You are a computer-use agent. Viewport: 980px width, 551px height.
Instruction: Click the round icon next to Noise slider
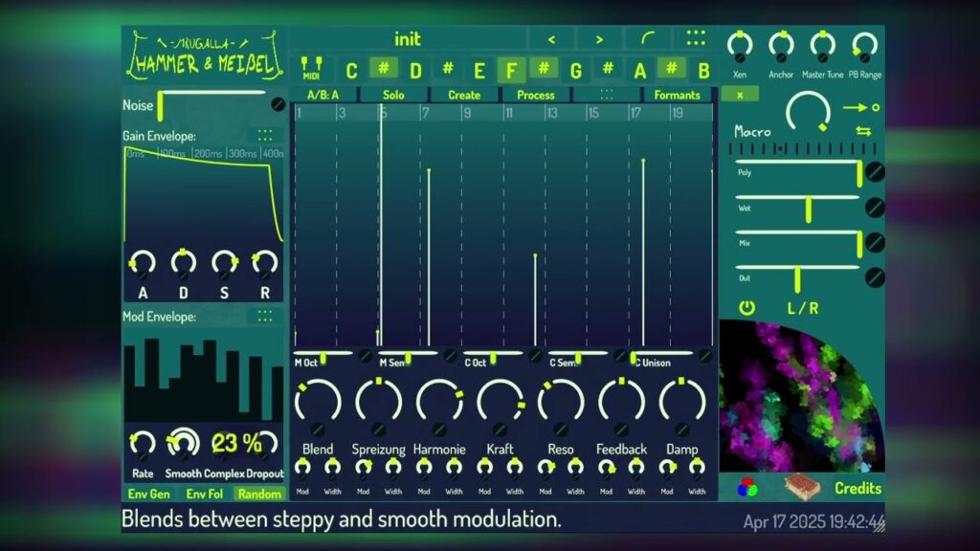coord(278,104)
